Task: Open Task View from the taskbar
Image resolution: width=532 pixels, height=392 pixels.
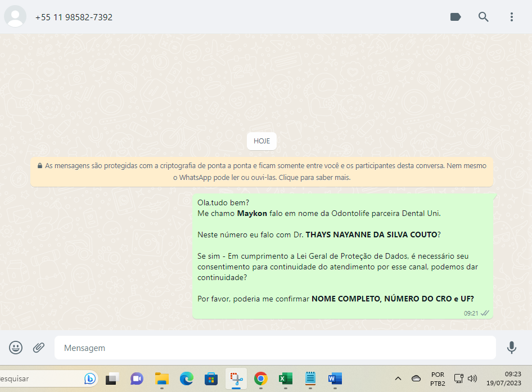Action: tap(112, 379)
